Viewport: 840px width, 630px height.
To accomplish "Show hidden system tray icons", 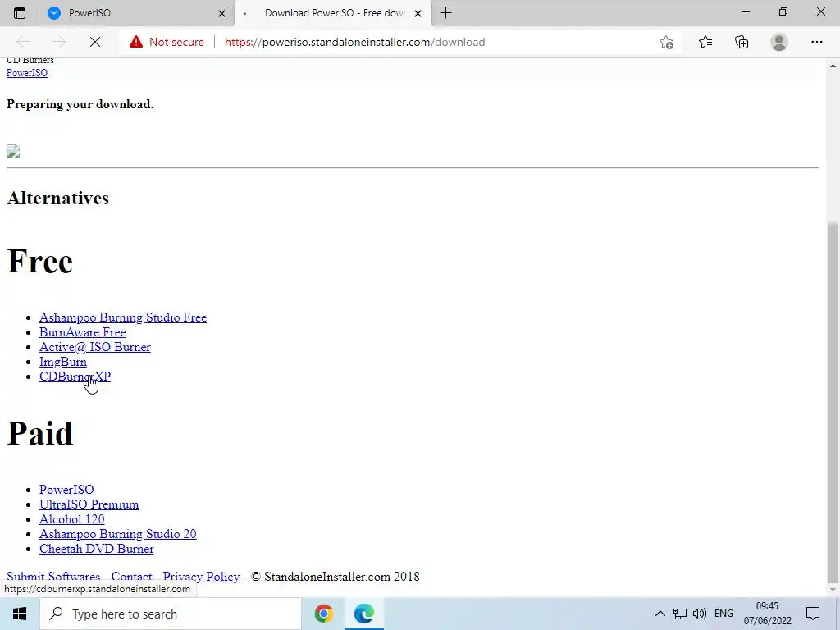I will pos(660,614).
